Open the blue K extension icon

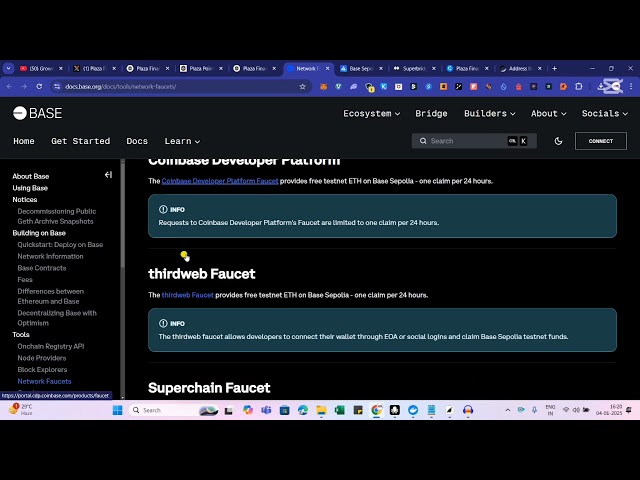pos(384,87)
